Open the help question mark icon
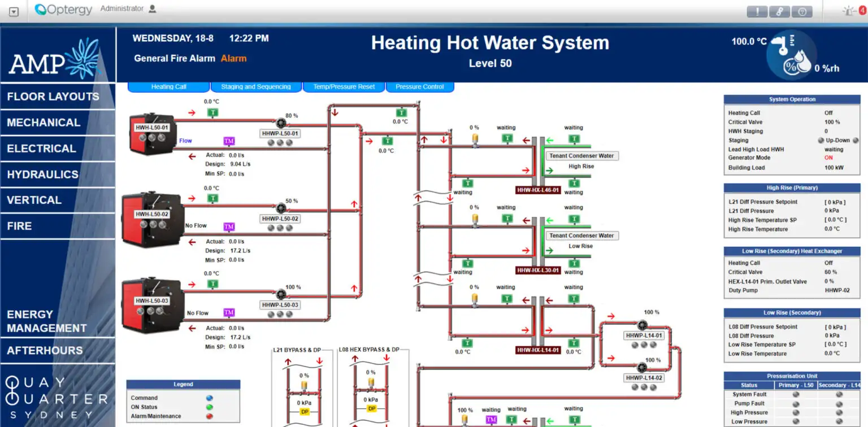This screenshot has width=868, height=427. 802,11
